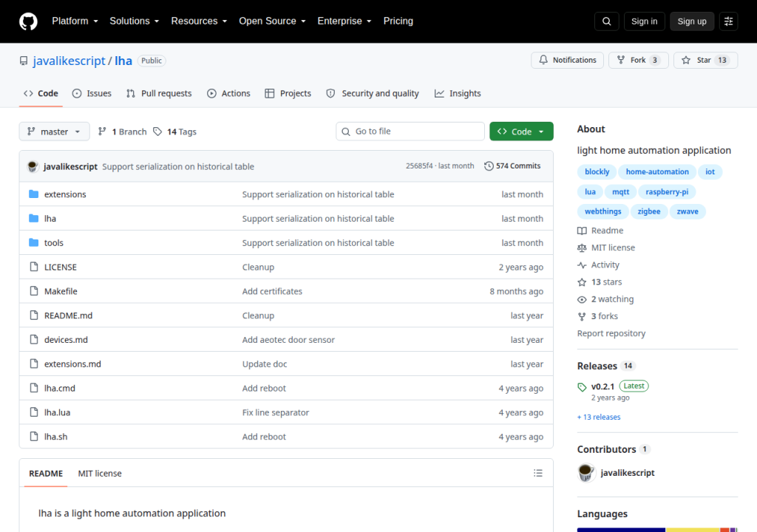The width and height of the screenshot is (757, 532).
Task: Click the bell Notifications button
Action: coord(567,60)
